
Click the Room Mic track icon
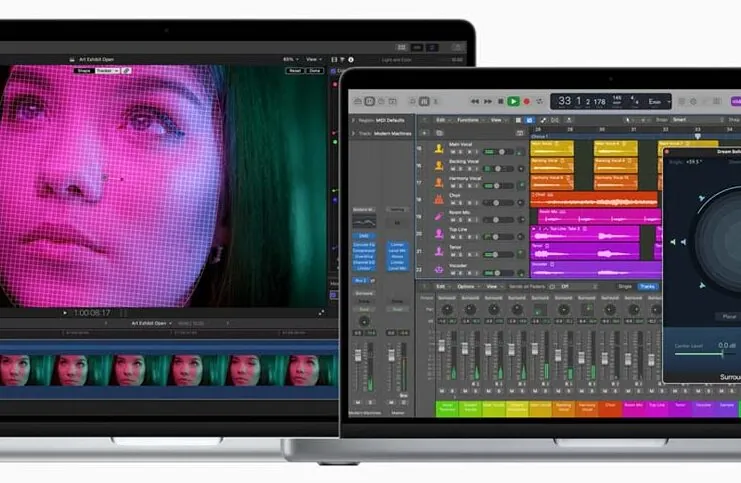coord(439,216)
